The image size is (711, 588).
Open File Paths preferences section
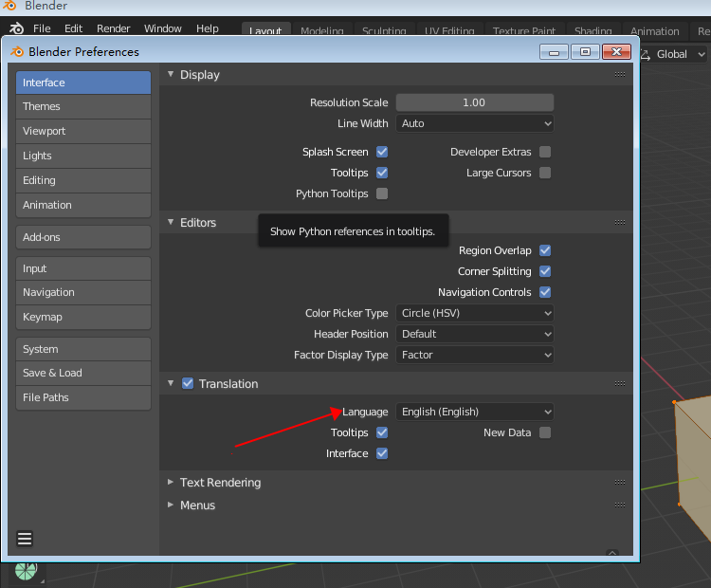point(83,398)
